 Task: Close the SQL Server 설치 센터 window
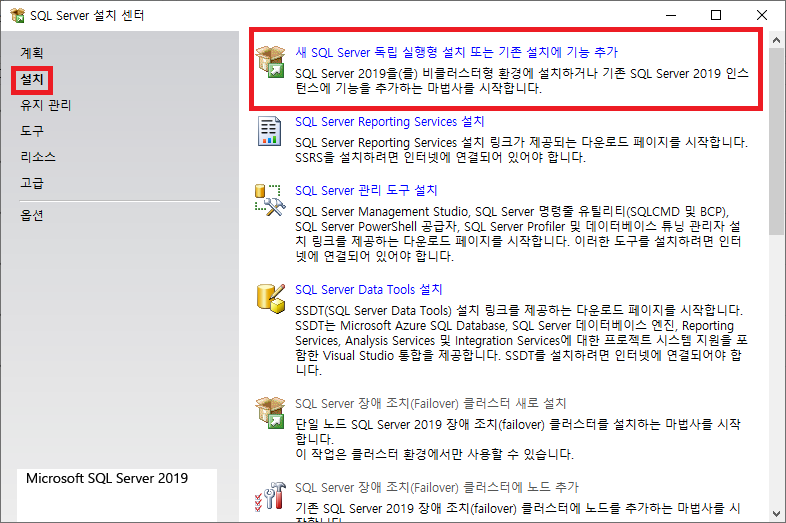coord(761,15)
